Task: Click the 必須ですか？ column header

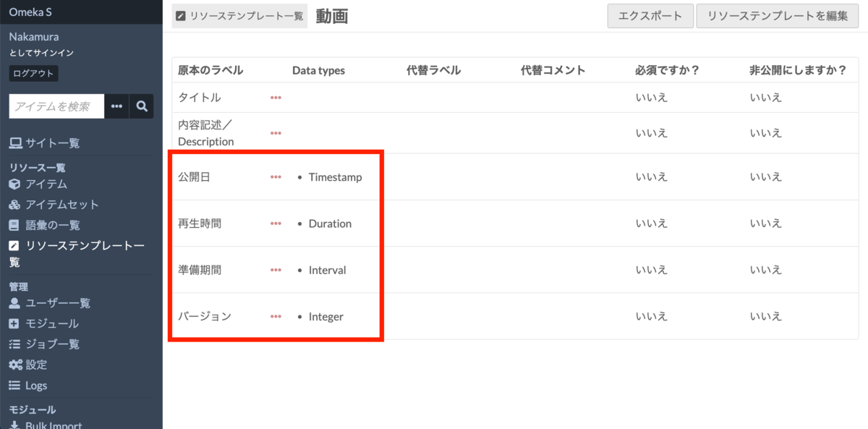Action: point(668,70)
